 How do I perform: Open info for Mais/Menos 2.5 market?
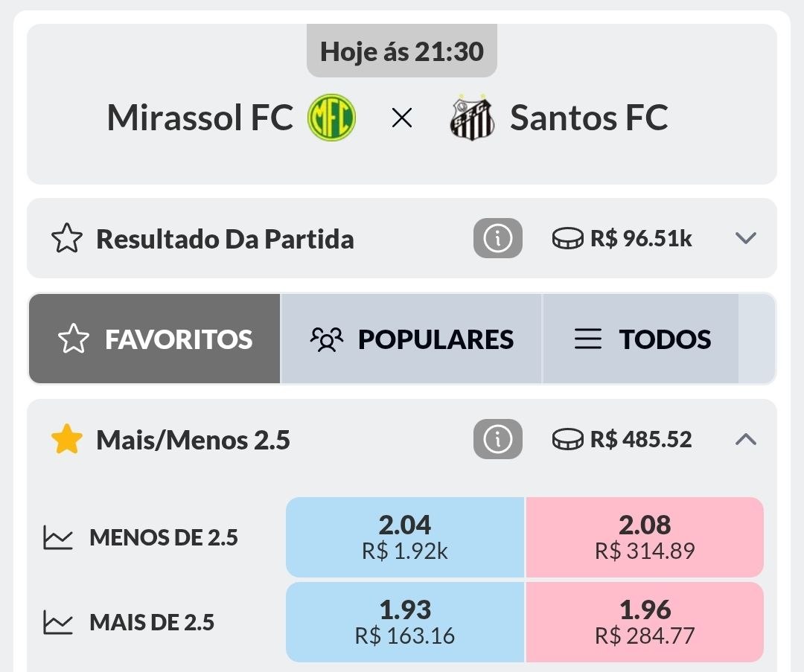coord(497,440)
